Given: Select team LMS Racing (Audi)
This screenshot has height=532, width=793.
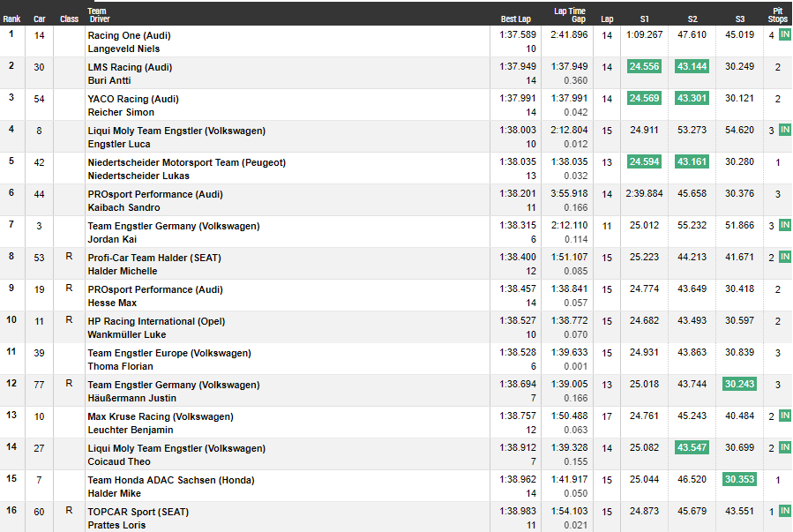Looking at the screenshot, I should pyautogui.click(x=130, y=67).
